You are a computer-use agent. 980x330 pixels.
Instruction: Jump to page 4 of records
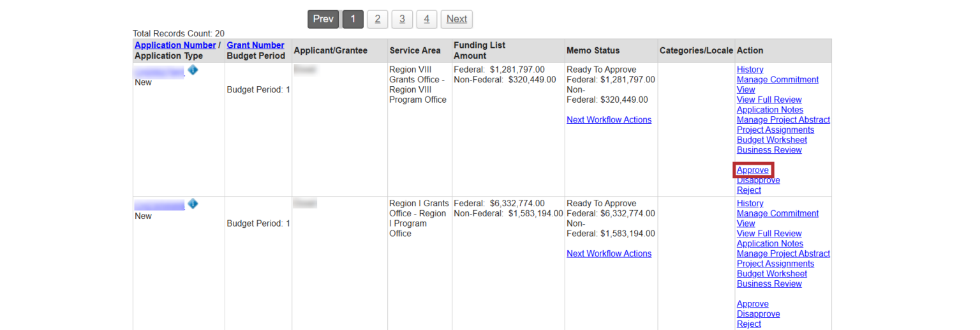click(x=426, y=19)
